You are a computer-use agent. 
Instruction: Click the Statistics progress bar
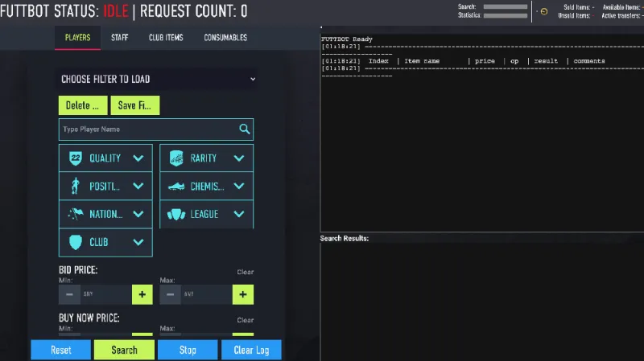pos(506,15)
